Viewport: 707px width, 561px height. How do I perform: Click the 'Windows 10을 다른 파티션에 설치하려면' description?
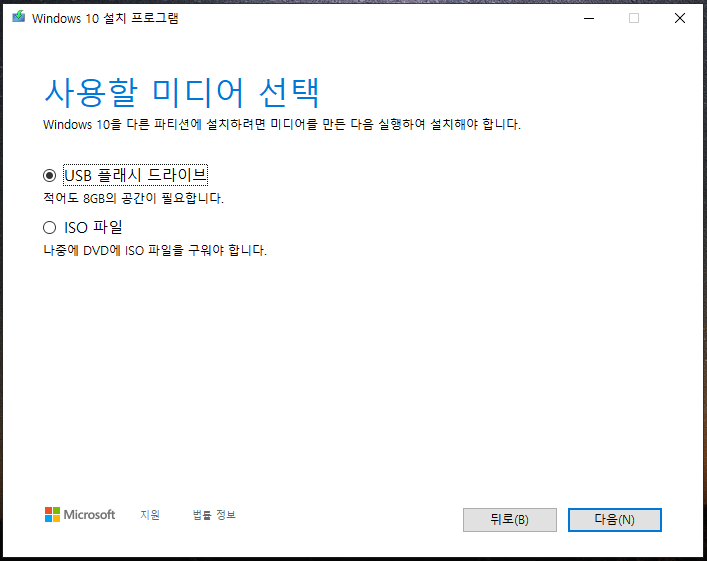pos(282,124)
